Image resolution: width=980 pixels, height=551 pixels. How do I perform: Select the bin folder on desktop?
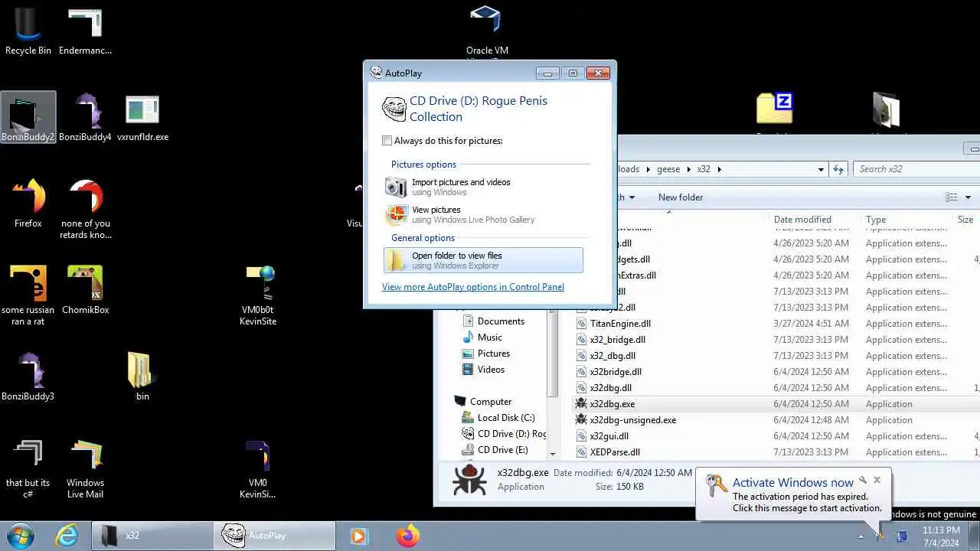pos(142,377)
